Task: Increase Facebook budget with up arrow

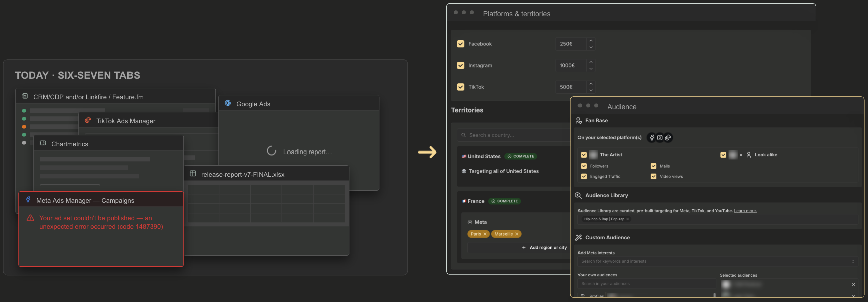Action: coord(591,41)
